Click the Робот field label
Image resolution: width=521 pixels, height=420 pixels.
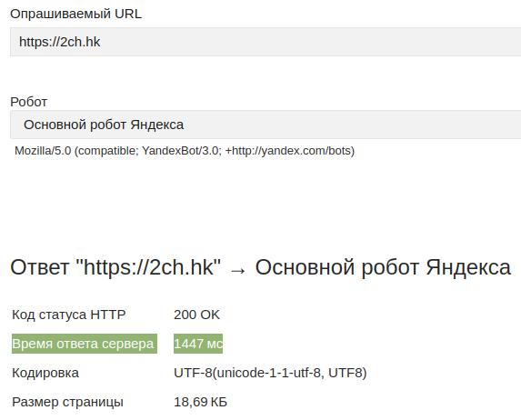[29, 102]
